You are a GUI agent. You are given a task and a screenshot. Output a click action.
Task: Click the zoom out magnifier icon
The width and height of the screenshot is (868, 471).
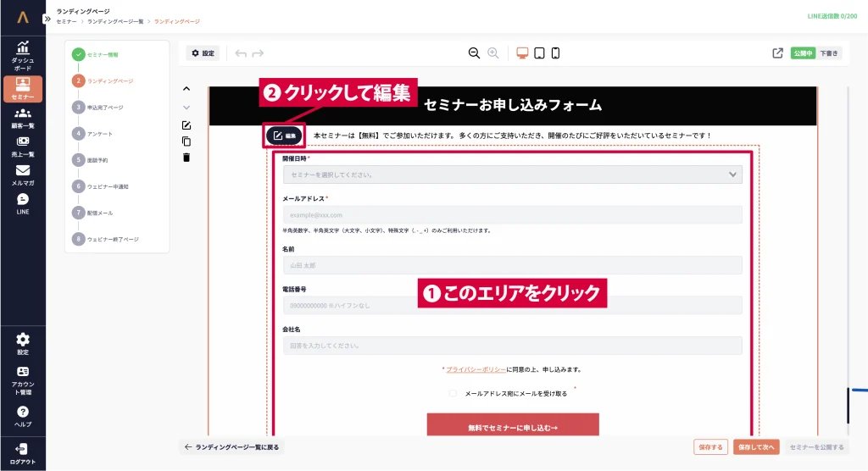click(474, 53)
